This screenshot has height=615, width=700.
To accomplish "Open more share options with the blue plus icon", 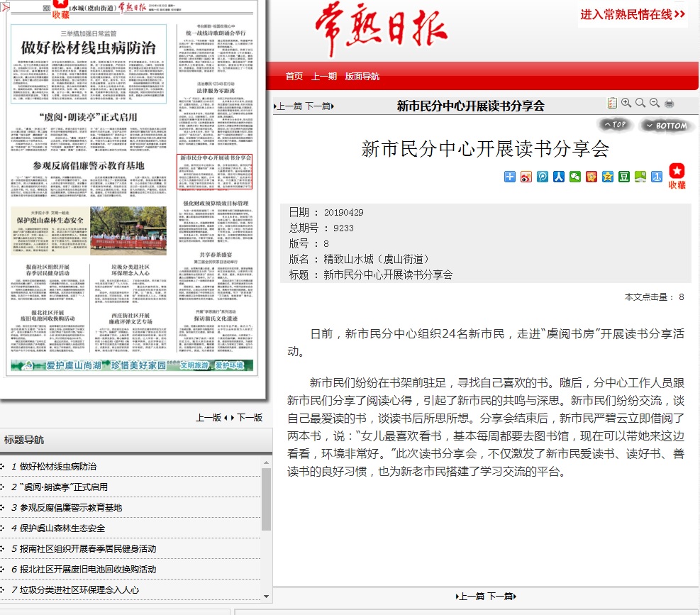I will 509,177.
